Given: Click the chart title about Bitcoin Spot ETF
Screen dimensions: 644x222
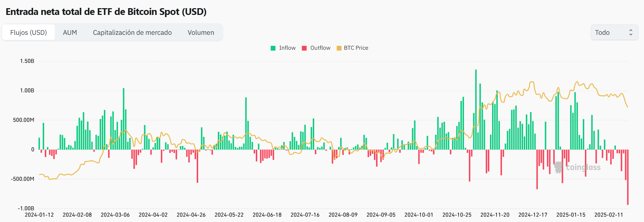Looking at the screenshot, I should [x=106, y=12].
